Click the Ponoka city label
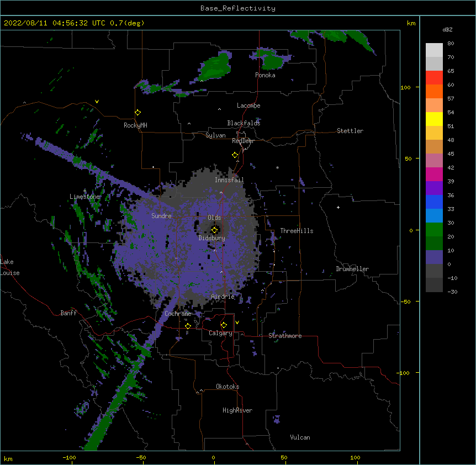Viewport: 476px width, 465px height. coord(265,75)
